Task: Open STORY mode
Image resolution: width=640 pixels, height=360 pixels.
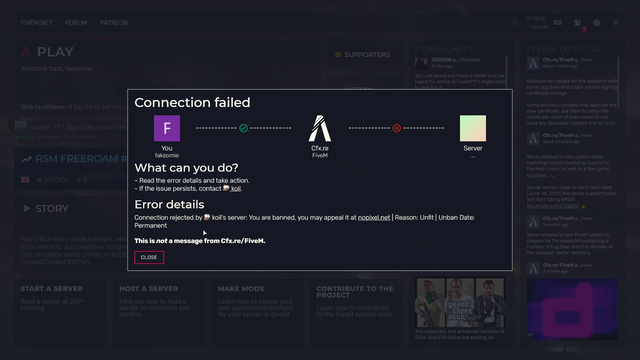Action: point(52,209)
